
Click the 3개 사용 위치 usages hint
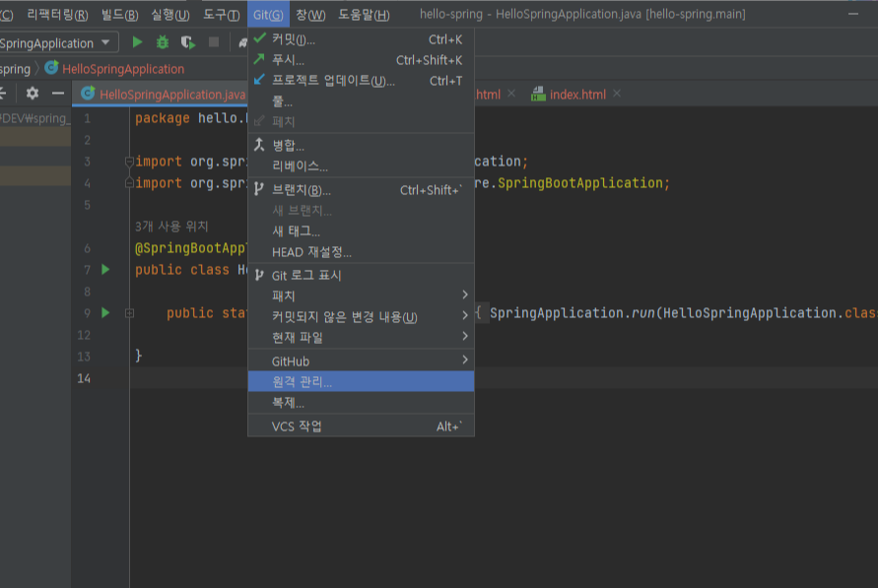(171, 226)
